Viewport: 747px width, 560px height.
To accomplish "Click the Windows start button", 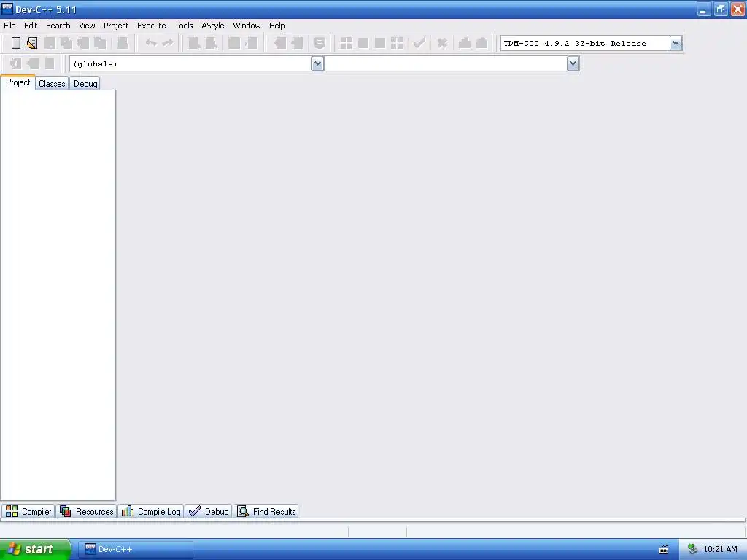I will point(35,549).
